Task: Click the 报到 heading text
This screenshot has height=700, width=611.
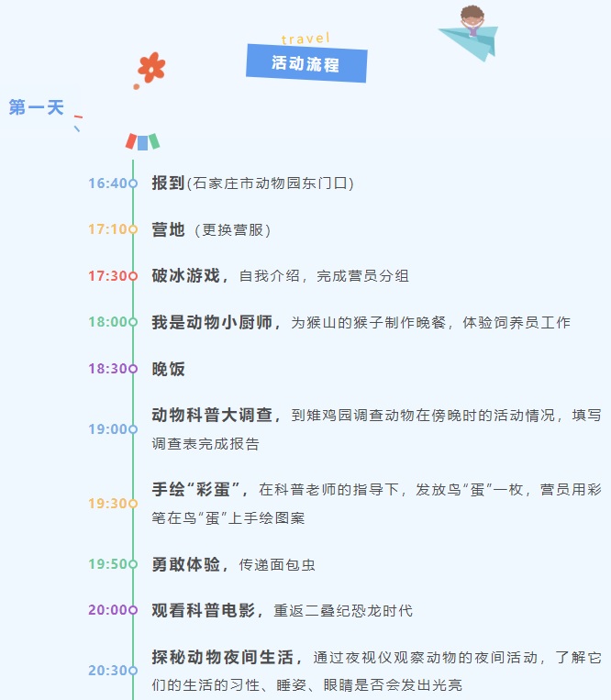Action: pos(168,183)
